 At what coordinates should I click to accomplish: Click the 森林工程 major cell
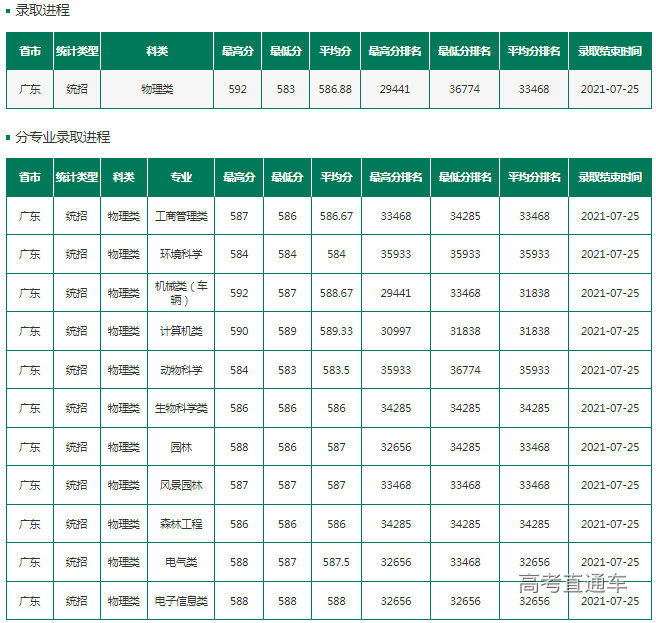(181, 524)
